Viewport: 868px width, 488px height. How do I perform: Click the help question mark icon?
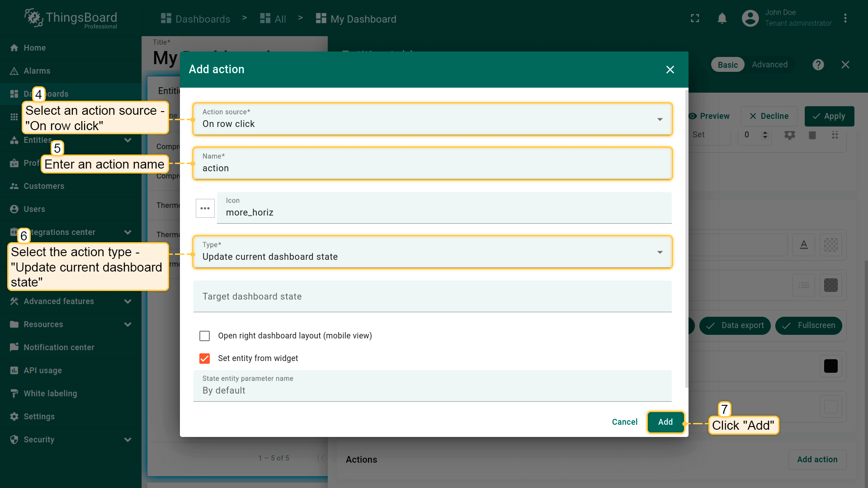(818, 65)
